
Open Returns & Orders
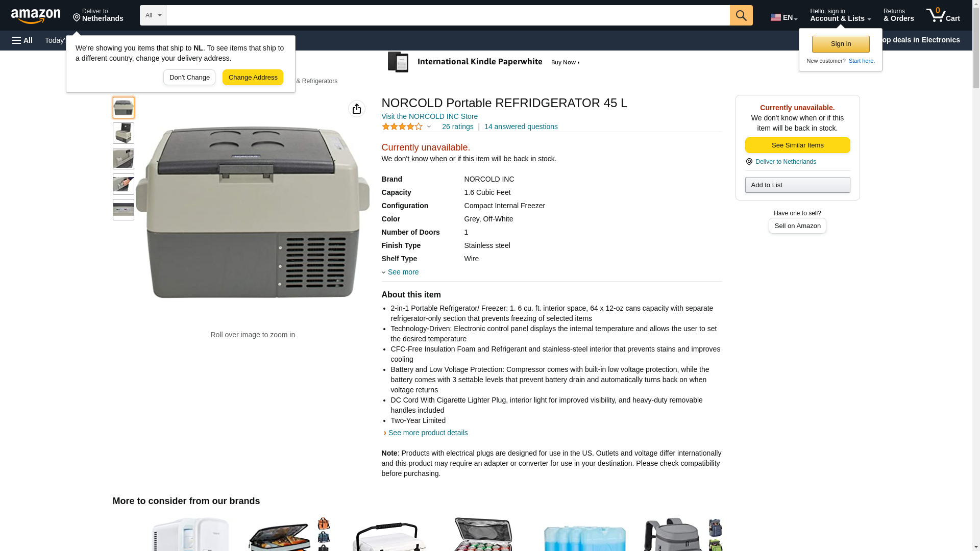898,15
